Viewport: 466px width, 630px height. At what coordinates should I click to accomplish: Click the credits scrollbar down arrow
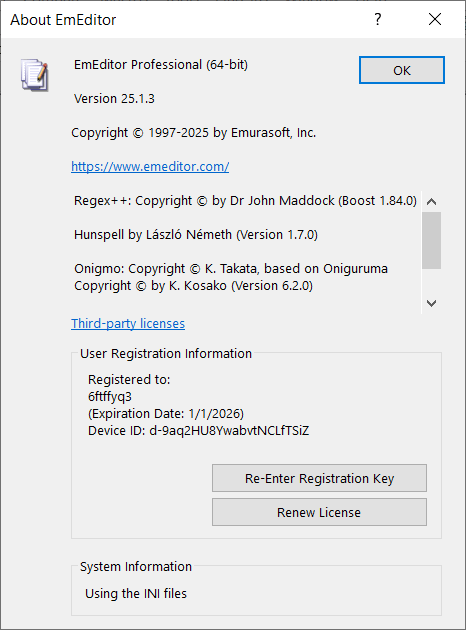(x=431, y=303)
